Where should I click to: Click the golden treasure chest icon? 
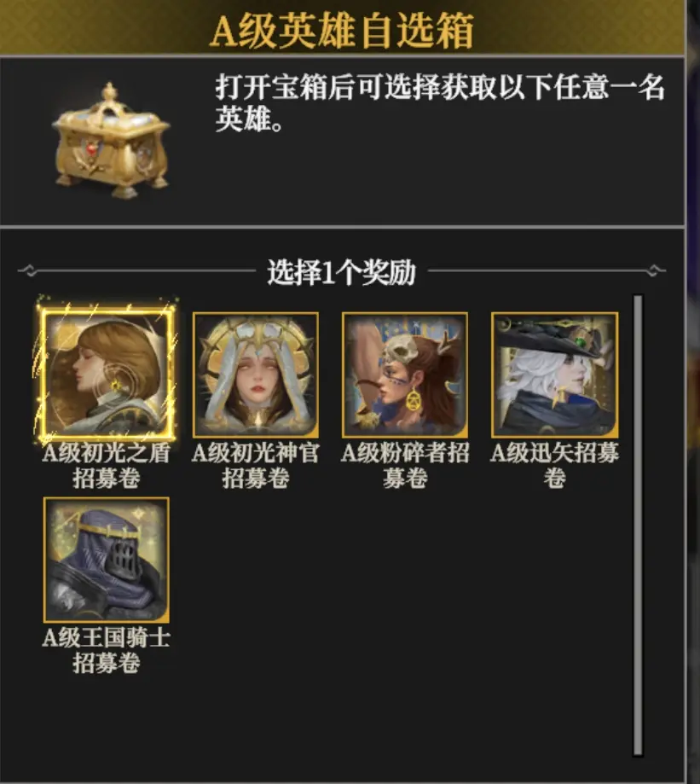113,141
